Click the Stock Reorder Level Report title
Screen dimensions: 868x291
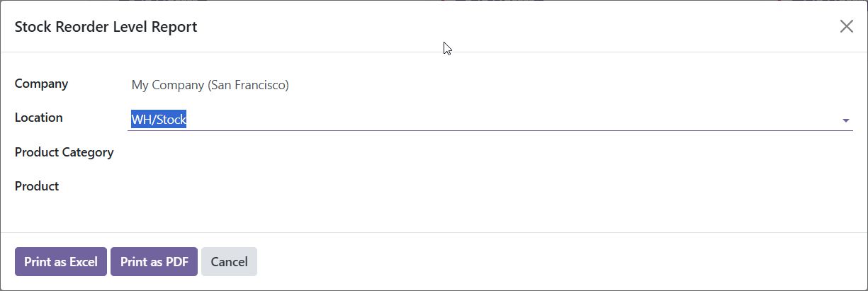(106, 27)
